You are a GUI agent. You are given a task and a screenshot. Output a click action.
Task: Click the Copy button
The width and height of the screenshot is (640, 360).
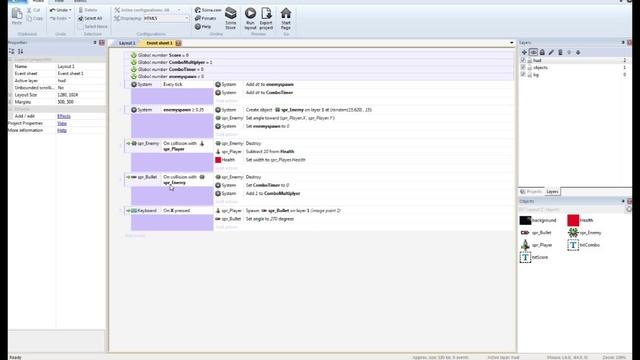point(35,18)
